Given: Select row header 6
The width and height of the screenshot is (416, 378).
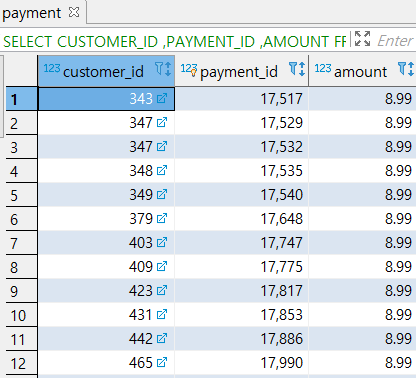Looking at the screenshot, I should coord(21,219).
